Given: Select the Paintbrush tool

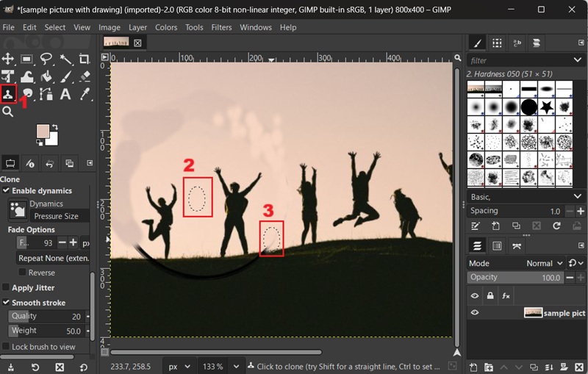Looking at the screenshot, I should pyautogui.click(x=65, y=76).
